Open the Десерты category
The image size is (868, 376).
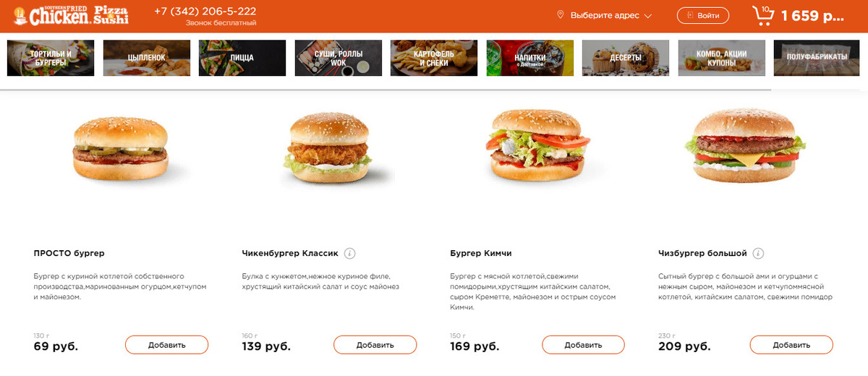click(626, 58)
